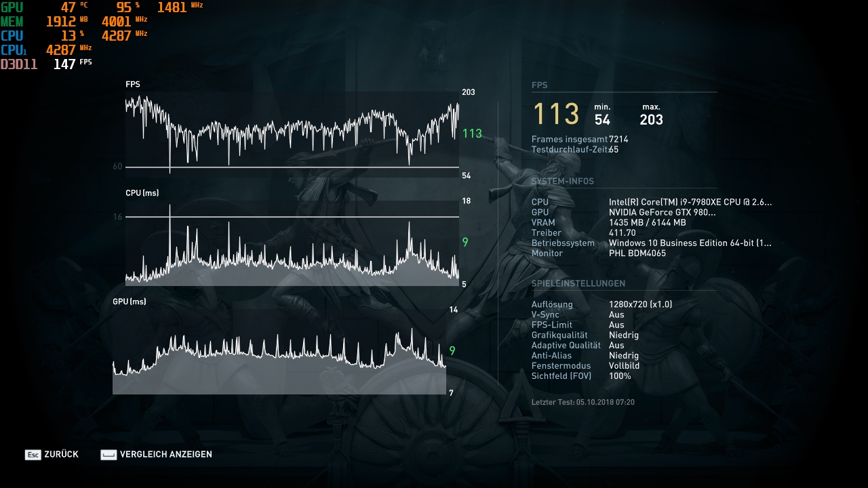Select the NVIDIA GeForce GTX 980 entry
The image size is (868, 488).
662,212
